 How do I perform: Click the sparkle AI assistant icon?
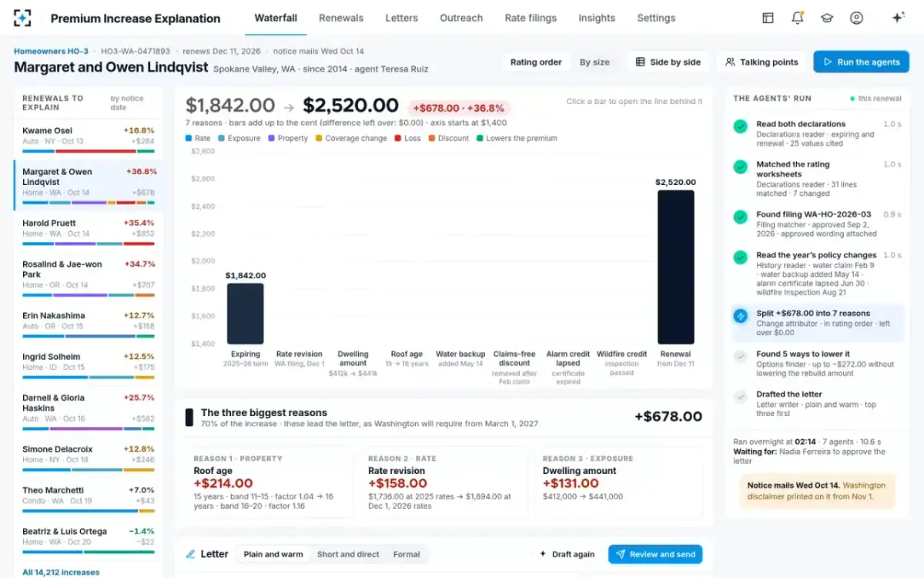coord(898,18)
